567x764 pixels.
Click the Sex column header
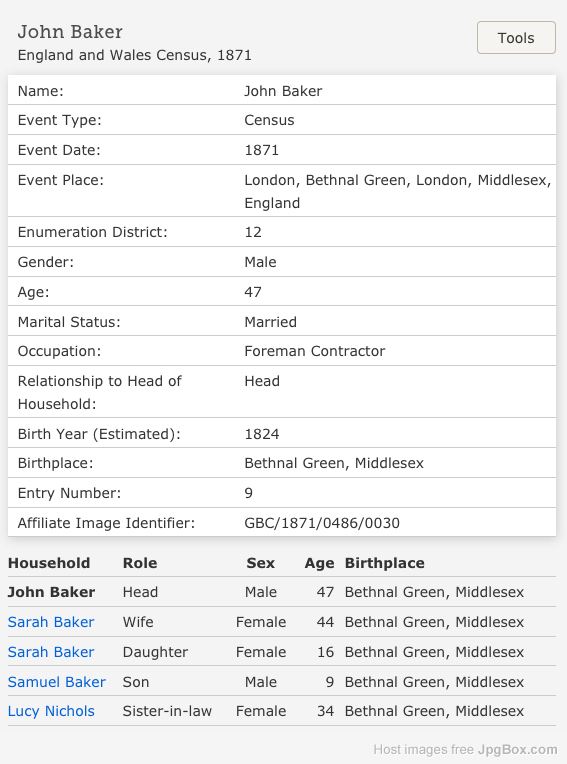[x=261, y=563]
